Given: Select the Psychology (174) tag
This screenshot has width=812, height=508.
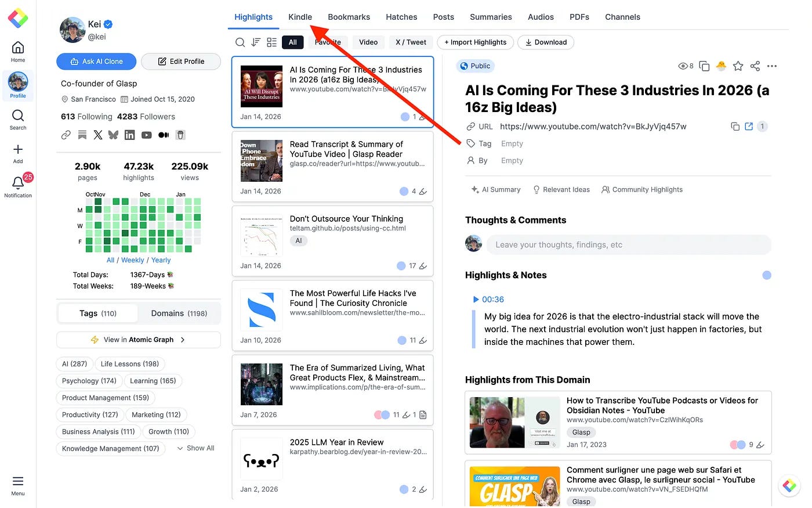Looking at the screenshot, I should pyautogui.click(x=89, y=381).
